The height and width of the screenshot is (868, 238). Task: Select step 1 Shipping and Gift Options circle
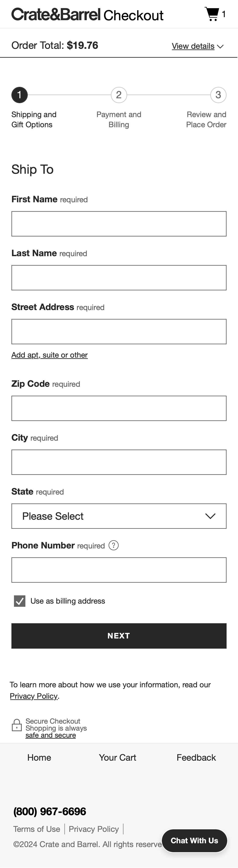19,95
